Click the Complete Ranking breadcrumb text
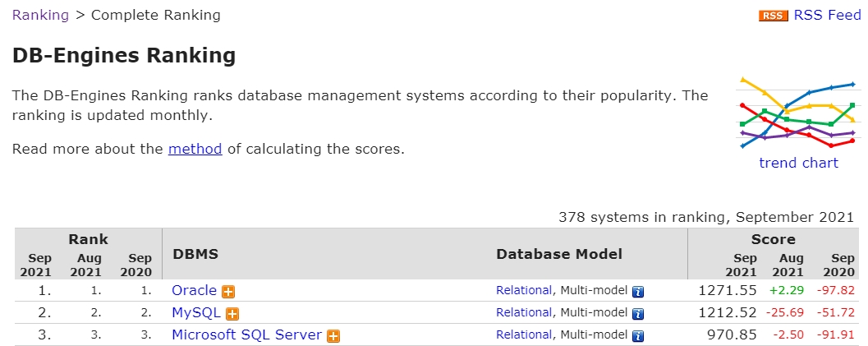This screenshot has height=346, width=868. click(x=155, y=15)
